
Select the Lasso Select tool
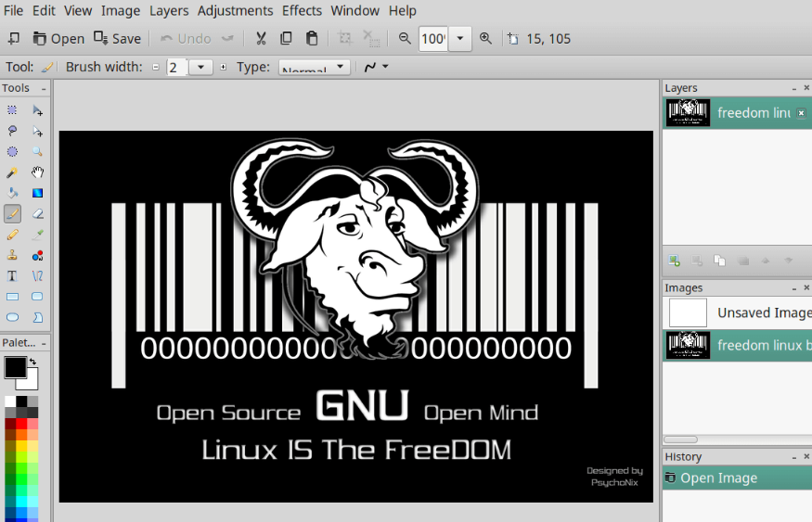tap(12, 131)
